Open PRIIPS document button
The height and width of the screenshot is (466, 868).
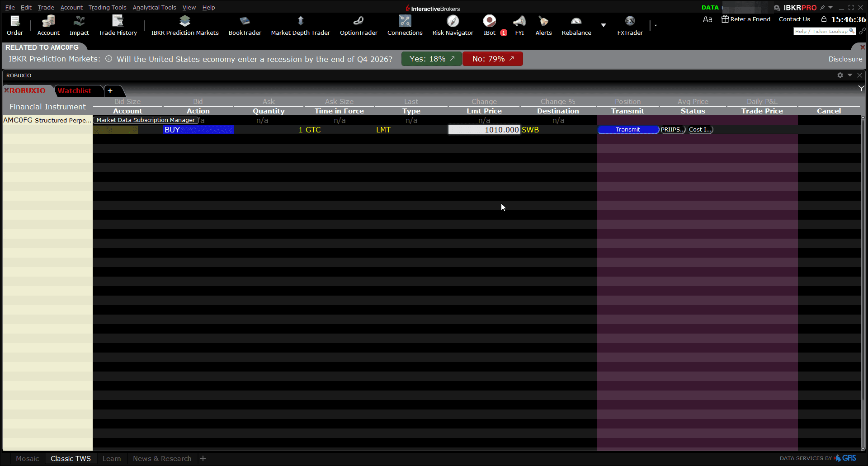[673, 130]
